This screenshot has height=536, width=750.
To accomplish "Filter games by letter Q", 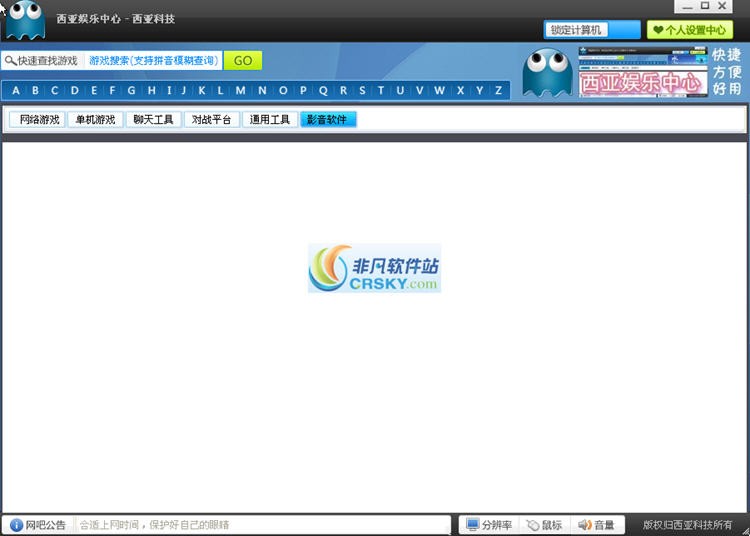I will (x=323, y=90).
